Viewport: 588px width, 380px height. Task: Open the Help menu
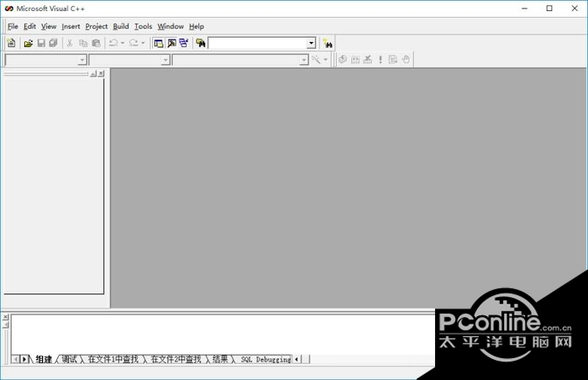click(x=197, y=26)
